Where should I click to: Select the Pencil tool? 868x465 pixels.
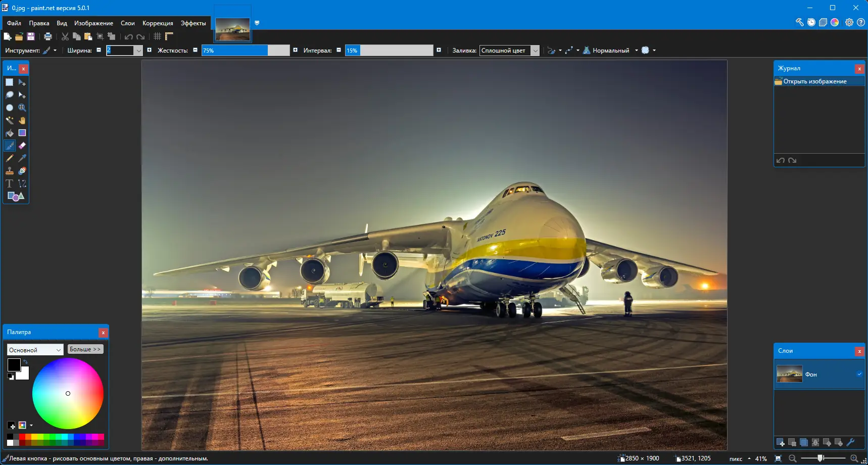coord(10,158)
